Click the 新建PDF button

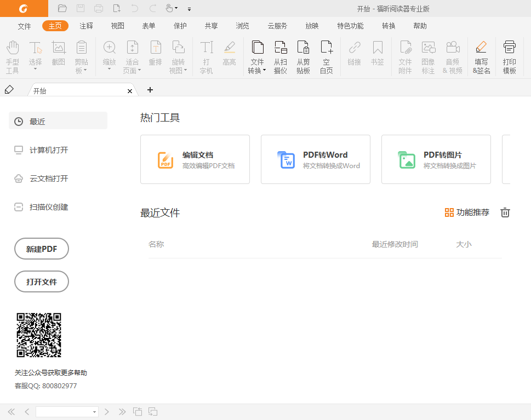tap(41, 249)
